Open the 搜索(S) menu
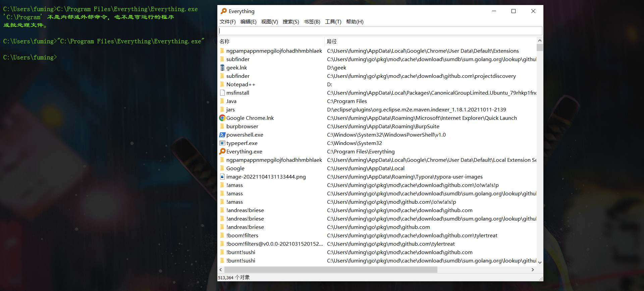644x291 pixels. (290, 22)
